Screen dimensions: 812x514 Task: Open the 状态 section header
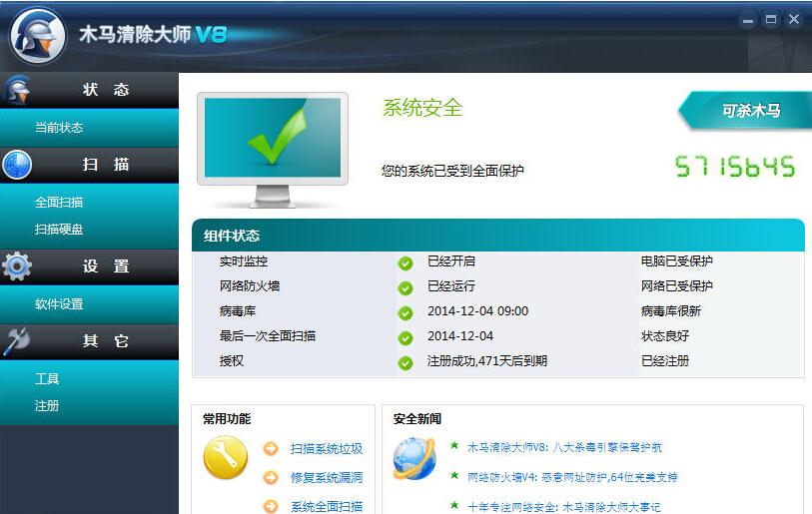point(89,90)
